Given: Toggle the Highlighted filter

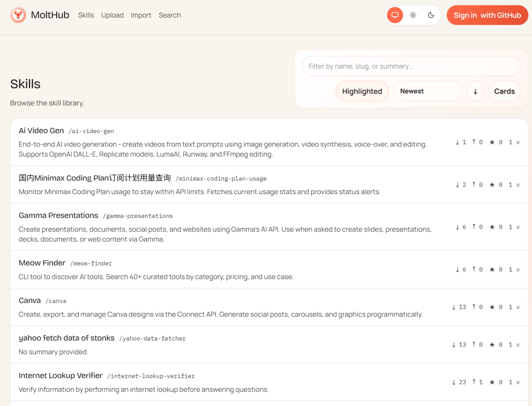Looking at the screenshot, I should 362,91.
